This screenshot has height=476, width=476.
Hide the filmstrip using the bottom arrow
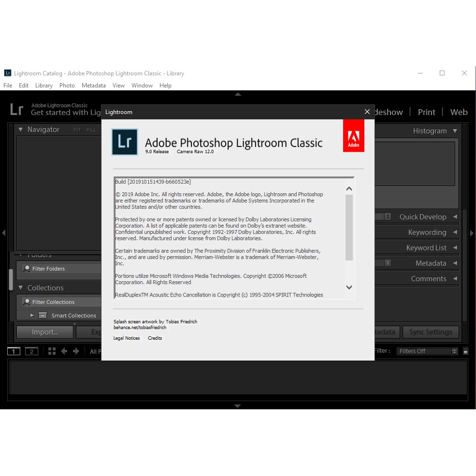pyautogui.click(x=238, y=406)
